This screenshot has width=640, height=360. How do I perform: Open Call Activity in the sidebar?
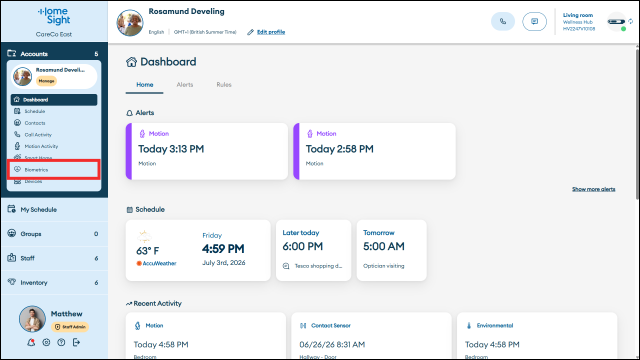[54, 135]
